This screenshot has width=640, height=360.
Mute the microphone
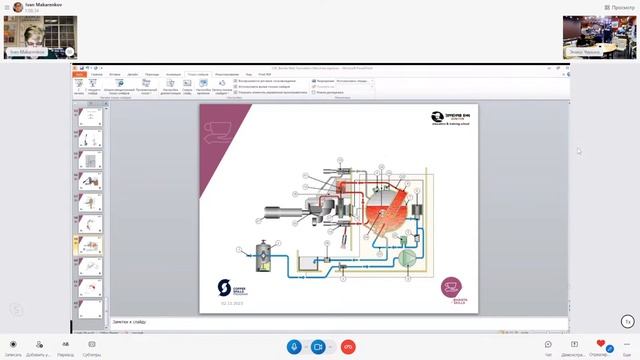coord(294,347)
